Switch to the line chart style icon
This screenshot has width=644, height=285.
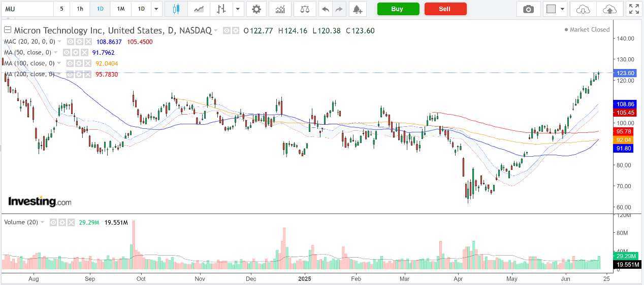[199, 9]
